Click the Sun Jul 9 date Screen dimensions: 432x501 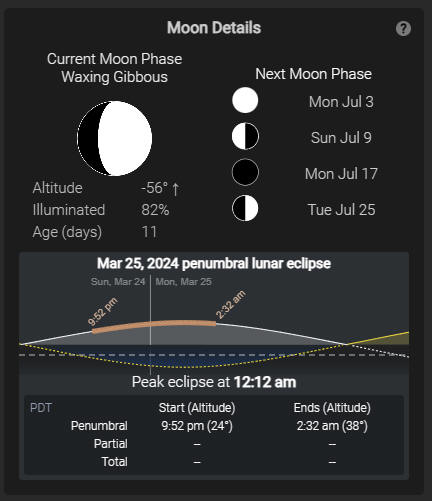[341, 138]
